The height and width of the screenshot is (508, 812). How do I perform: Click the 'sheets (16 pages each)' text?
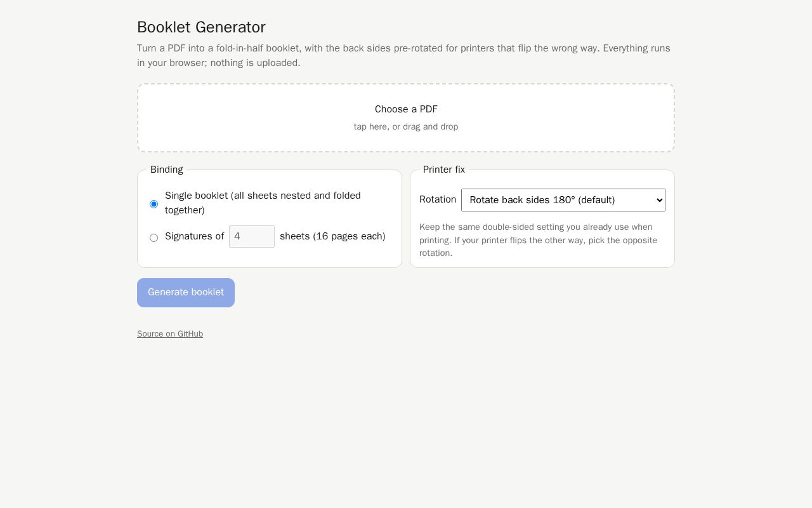click(x=332, y=236)
